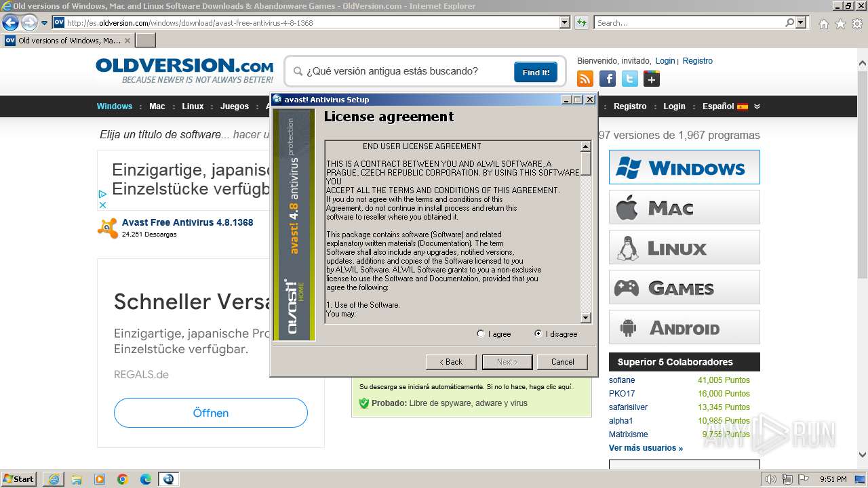Open the Linux menu in nav bar
Screen dimensions: 868x488
pyautogui.click(x=193, y=106)
